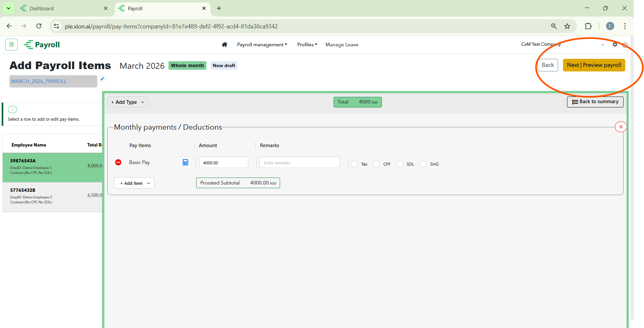Open the calculator icon beside Basic Pay
The height and width of the screenshot is (328, 644).
click(x=185, y=162)
